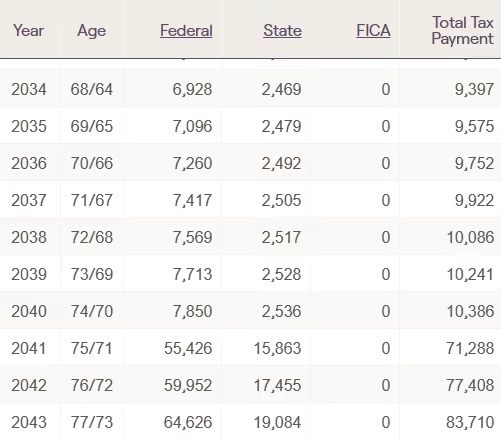
Task: Open the FICA column link
Action: 373,31
